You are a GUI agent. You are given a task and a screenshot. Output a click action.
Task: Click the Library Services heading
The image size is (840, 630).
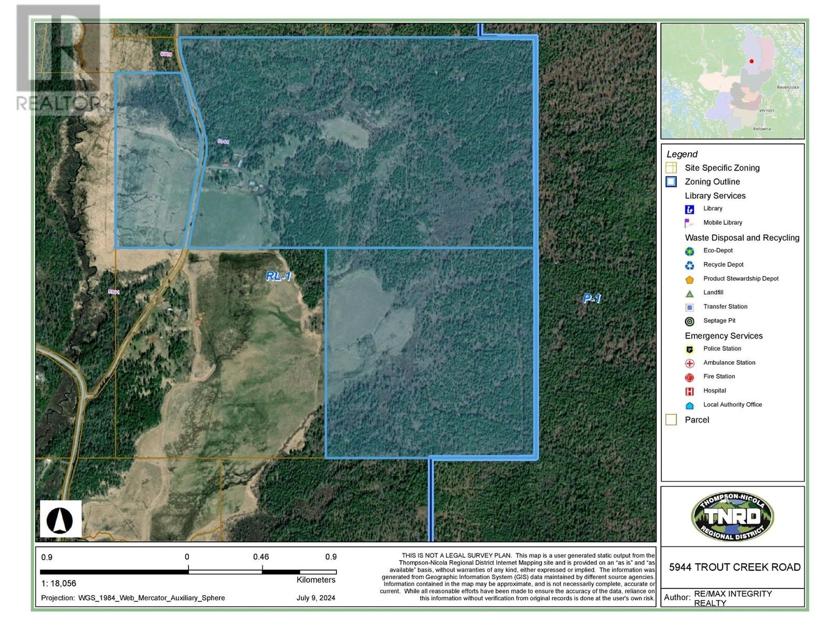pos(715,196)
